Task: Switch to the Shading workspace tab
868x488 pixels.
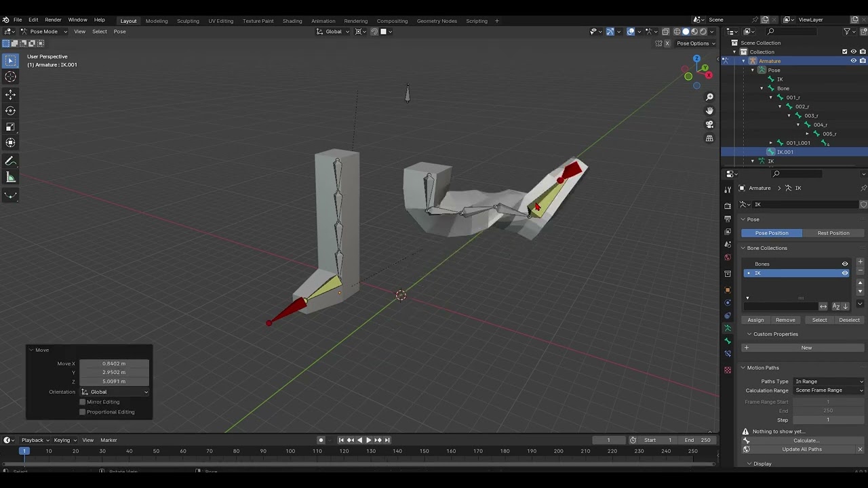Action: click(x=292, y=21)
